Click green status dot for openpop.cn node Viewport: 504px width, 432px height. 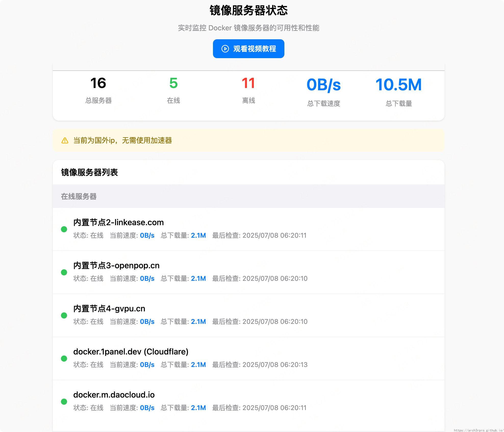64,272
